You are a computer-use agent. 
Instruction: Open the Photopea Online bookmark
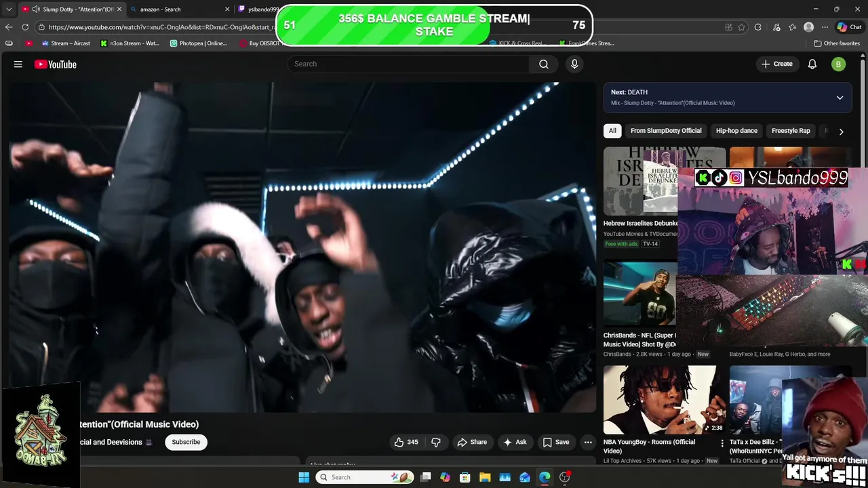pyautogui.click(x=199, y=43)
